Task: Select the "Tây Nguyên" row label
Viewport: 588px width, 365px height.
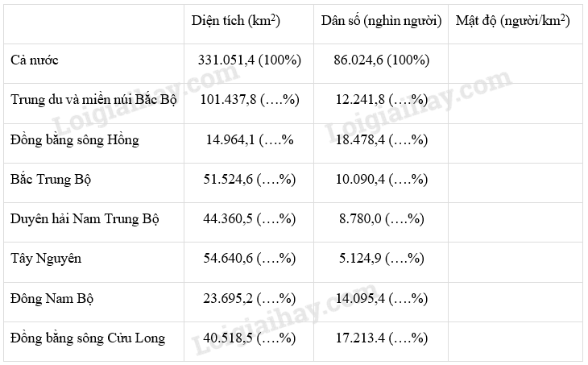Action: [x=47, y=259]
